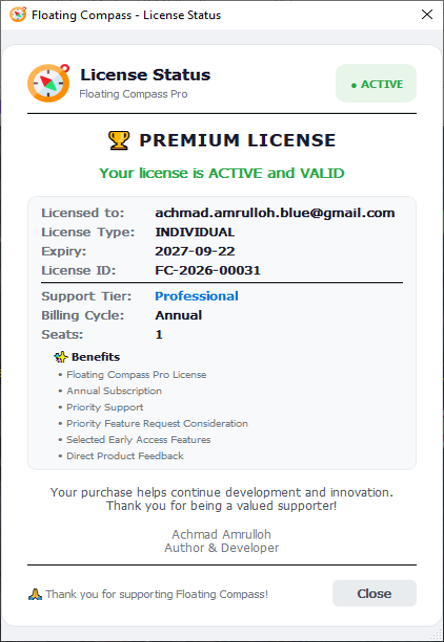
Task: Click the License Status title text
Action: coord(145,75)
